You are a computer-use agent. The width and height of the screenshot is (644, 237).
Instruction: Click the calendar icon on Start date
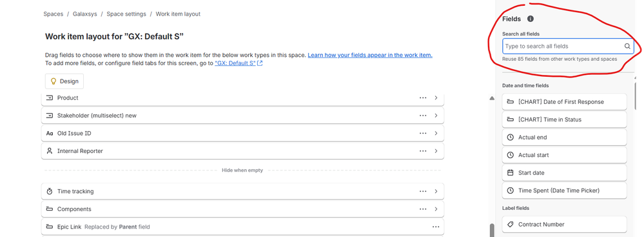pyautogui.click(x=511, y=173)
